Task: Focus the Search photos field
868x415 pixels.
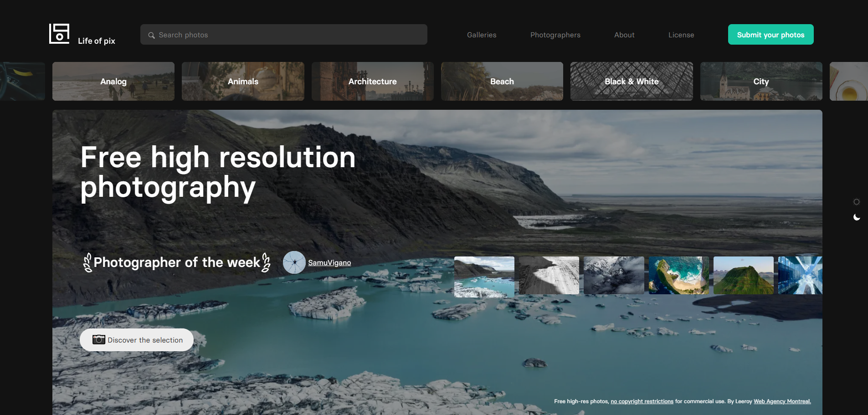Action: (x=284, y=35)
